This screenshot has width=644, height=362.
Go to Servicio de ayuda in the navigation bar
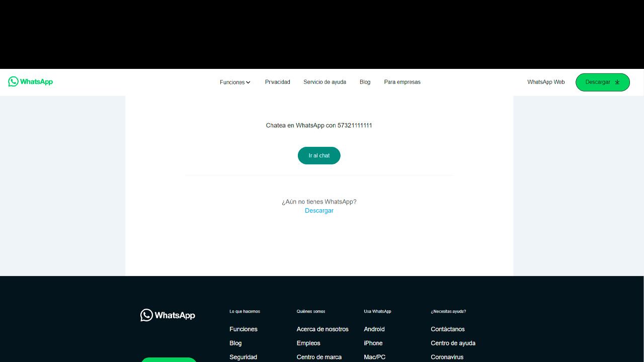coord(325,82)
